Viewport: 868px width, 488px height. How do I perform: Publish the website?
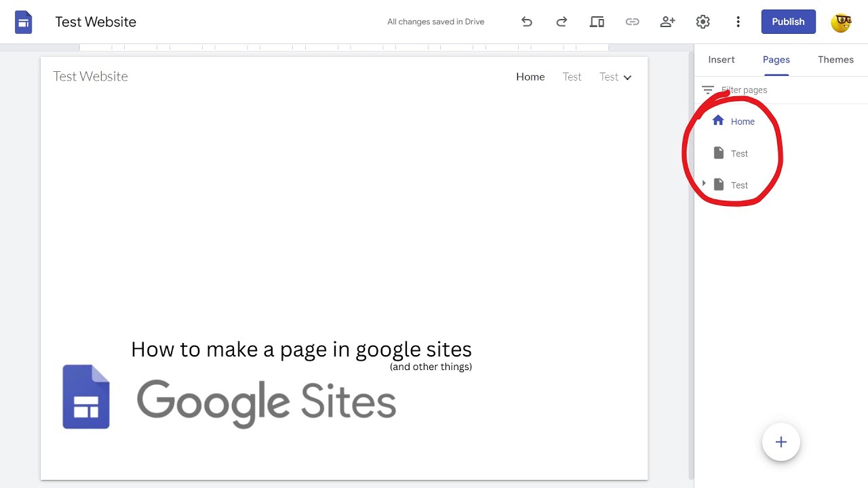(788, 22)
